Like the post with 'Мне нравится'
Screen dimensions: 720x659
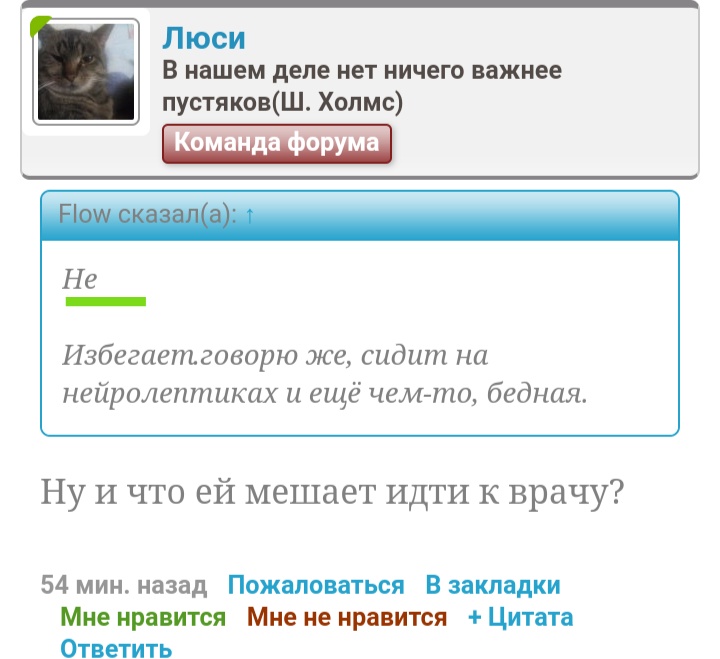[143, 617]
